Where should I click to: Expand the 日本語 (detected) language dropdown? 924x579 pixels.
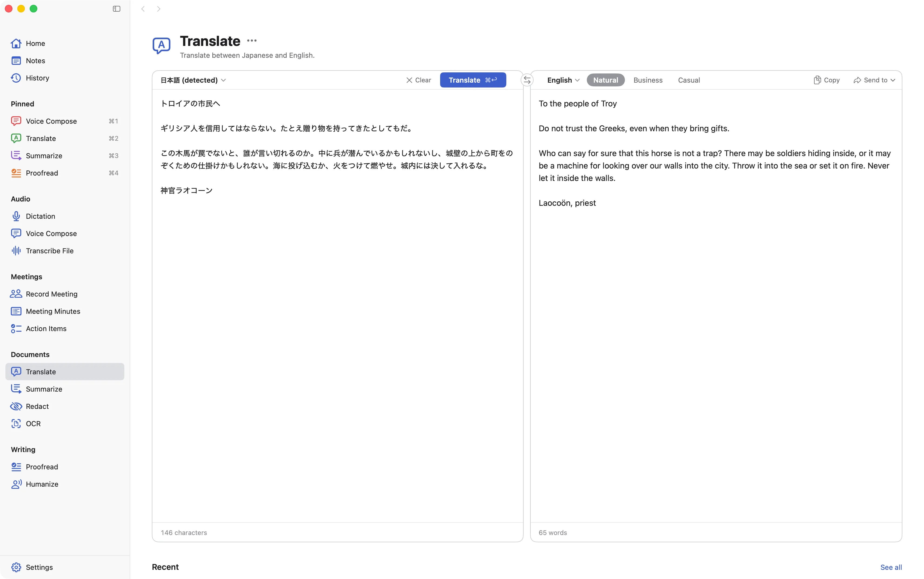[x=193, y=80]
